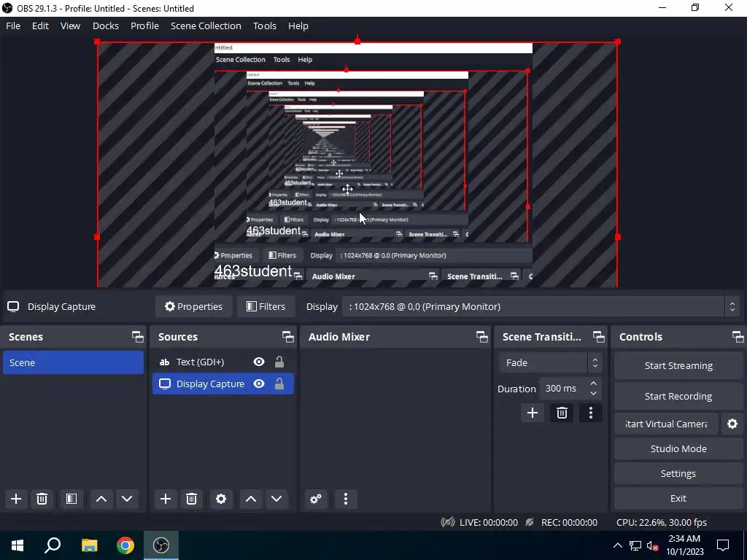Click the Exit button
Screen dimensions: 747x560
[678, 498]
